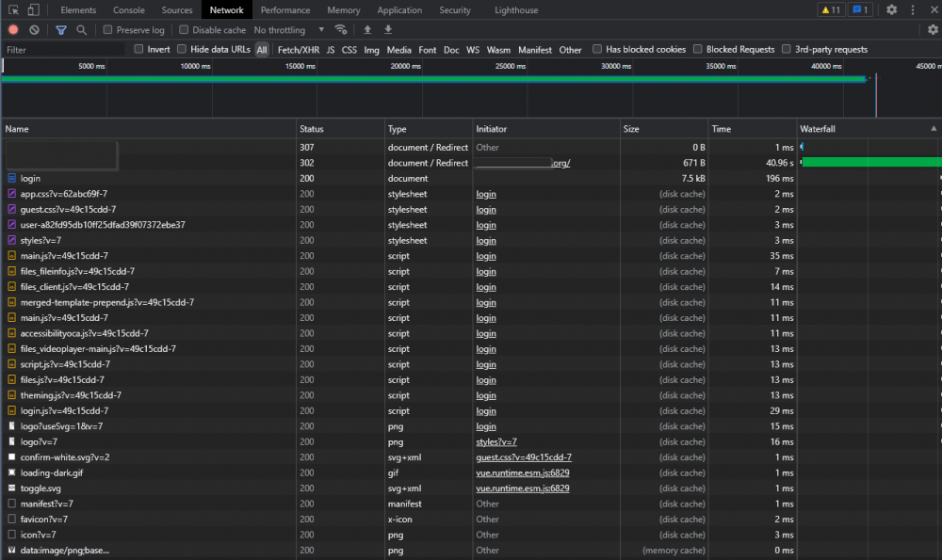Image resolution: width=942 pixels, height=560 pixels.
Task: Click the Filter text input field
Action: (64, 50)
